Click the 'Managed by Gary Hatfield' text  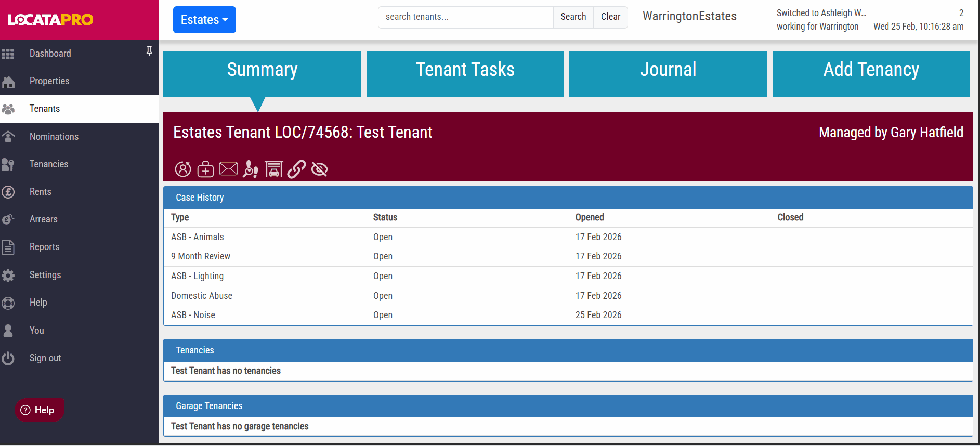click(891, 133)
